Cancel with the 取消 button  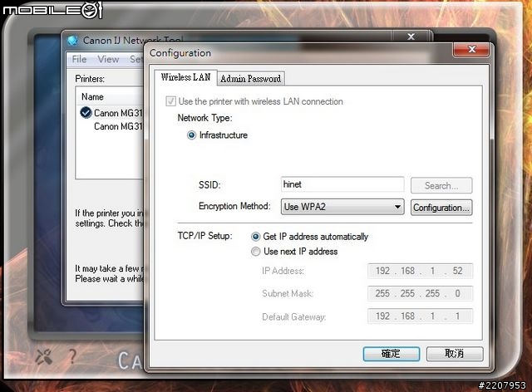tap(455, 354)
